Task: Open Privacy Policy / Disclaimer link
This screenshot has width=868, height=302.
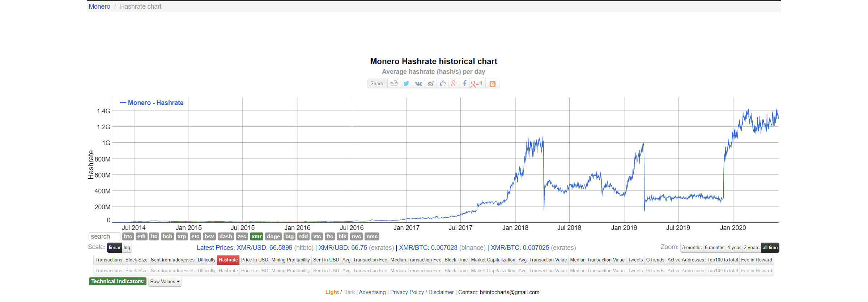Action: tap(422, 292)
